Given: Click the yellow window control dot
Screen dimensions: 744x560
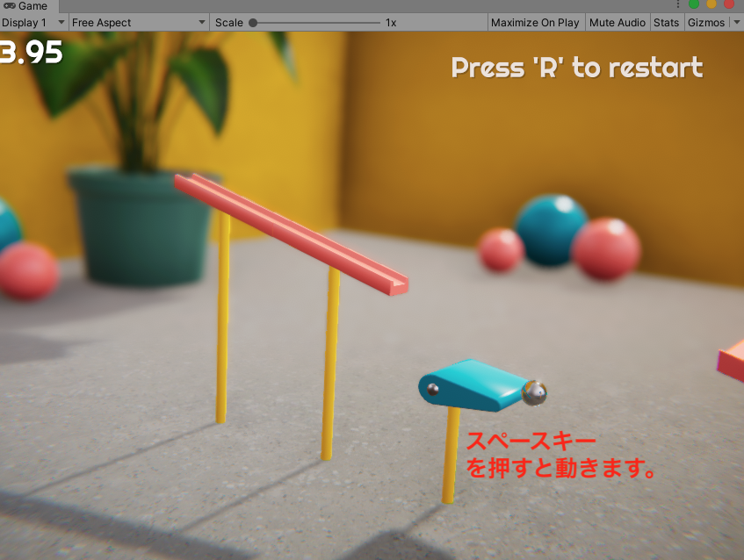Looking at the screenshot, I should click(711, 5).
